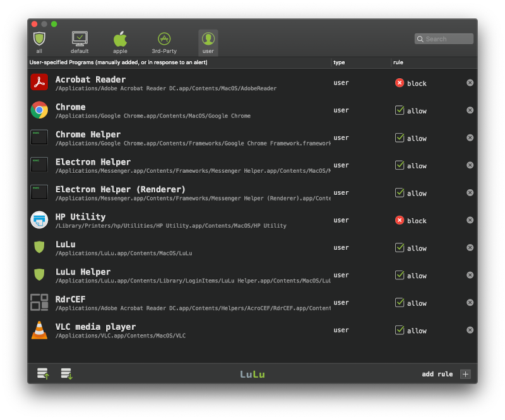Click the HP Utility path under /Library/Printers
This screenshot has width=505, height=420.
(x=170, y=226)
